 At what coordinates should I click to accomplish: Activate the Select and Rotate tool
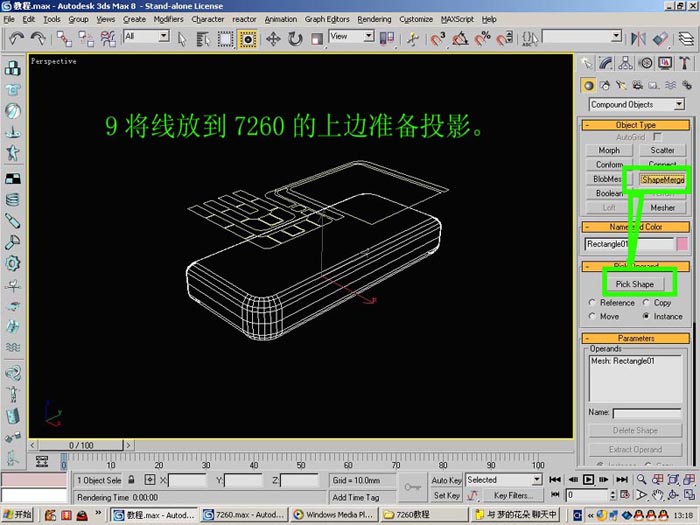click(x=295, y=39)
